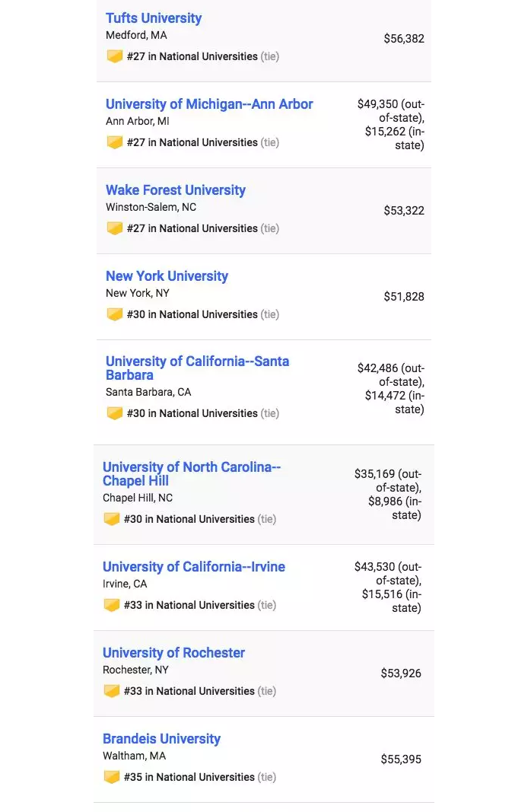This screenshot has width=515, height=812.
Task: Select the UC Irvine ranking badge icon
Action: point(111,604)
